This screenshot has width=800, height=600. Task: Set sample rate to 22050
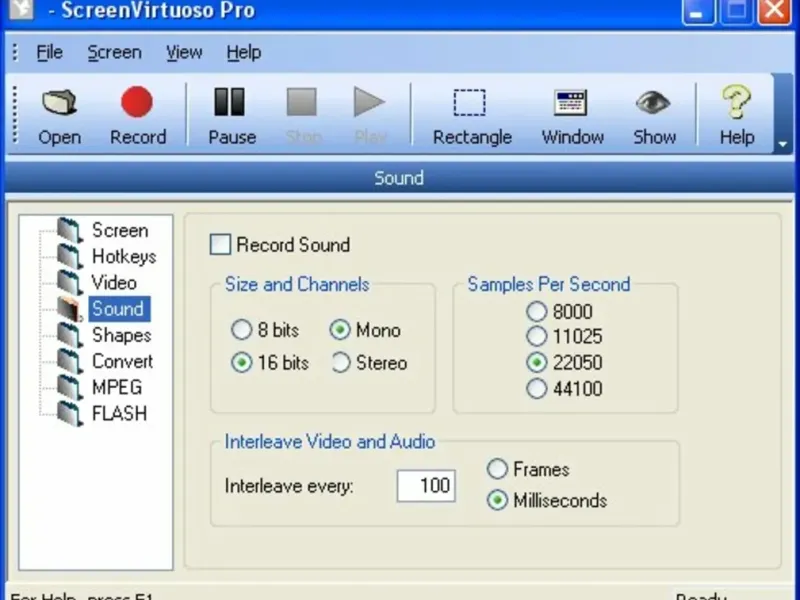coord(536,362)
